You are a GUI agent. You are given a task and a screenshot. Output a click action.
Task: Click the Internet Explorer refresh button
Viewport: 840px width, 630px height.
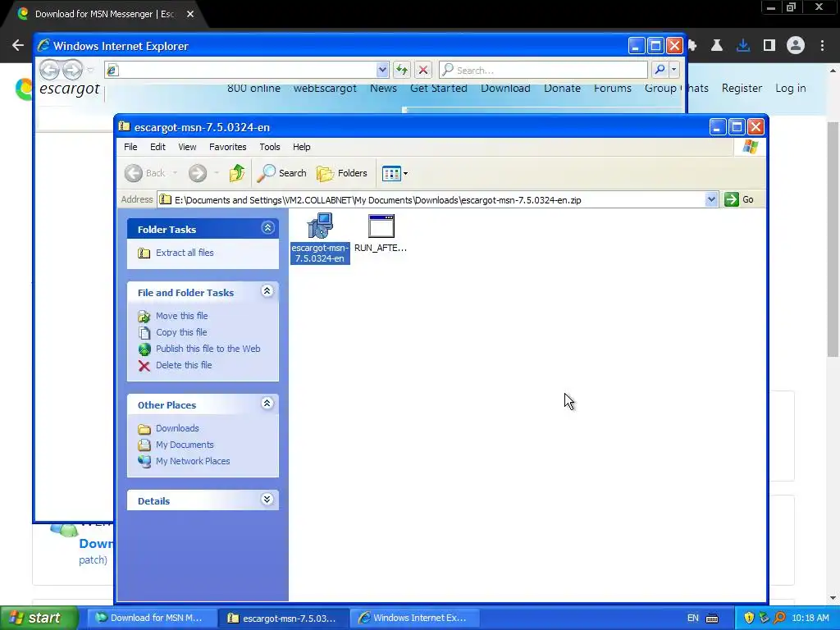point(402,70)
